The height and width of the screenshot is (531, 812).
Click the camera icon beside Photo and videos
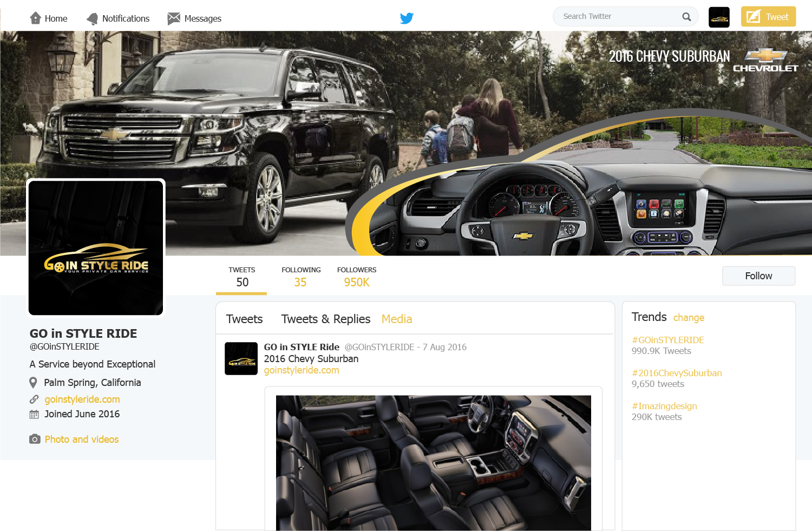(35, 439)
